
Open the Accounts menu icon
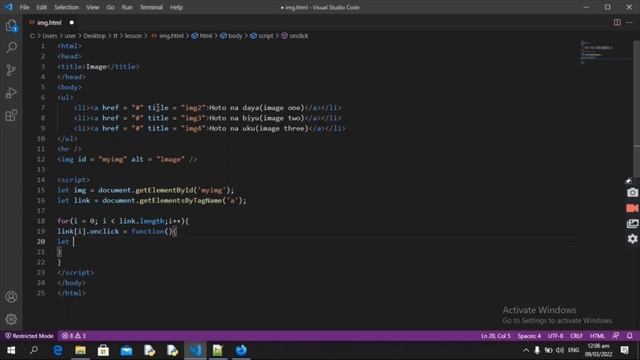[x=11, y=297]
